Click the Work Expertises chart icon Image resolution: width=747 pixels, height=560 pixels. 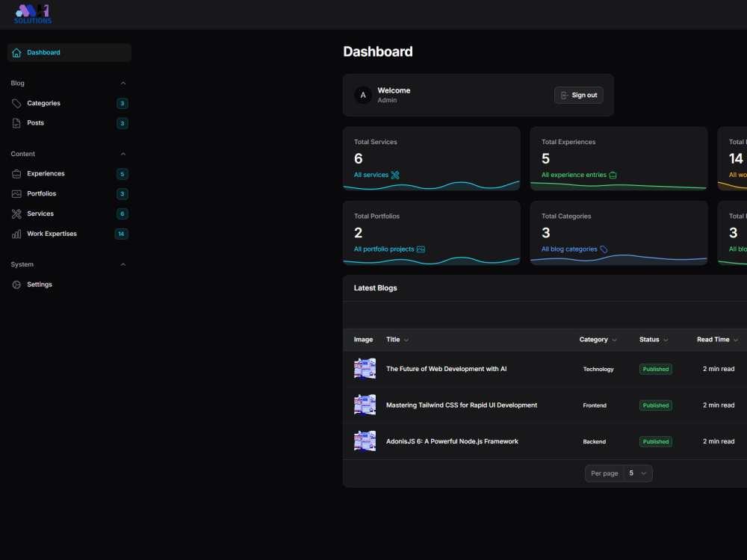(x=16, y=234)
